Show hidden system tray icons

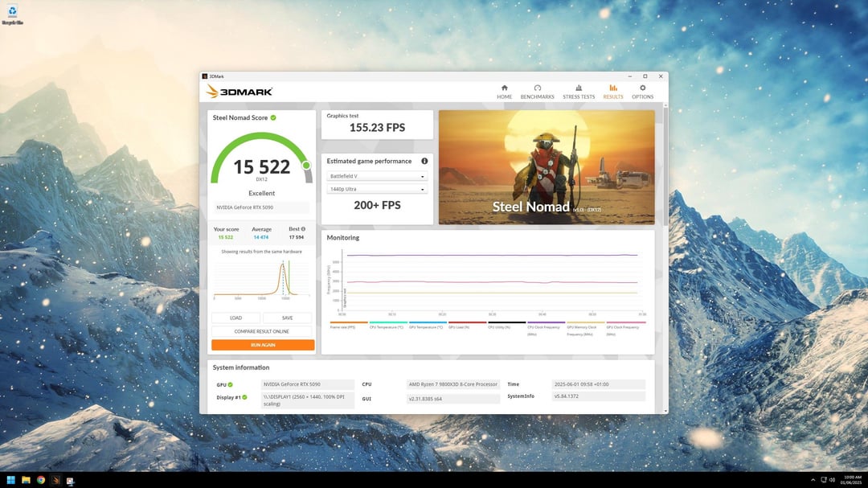[813, 480]
